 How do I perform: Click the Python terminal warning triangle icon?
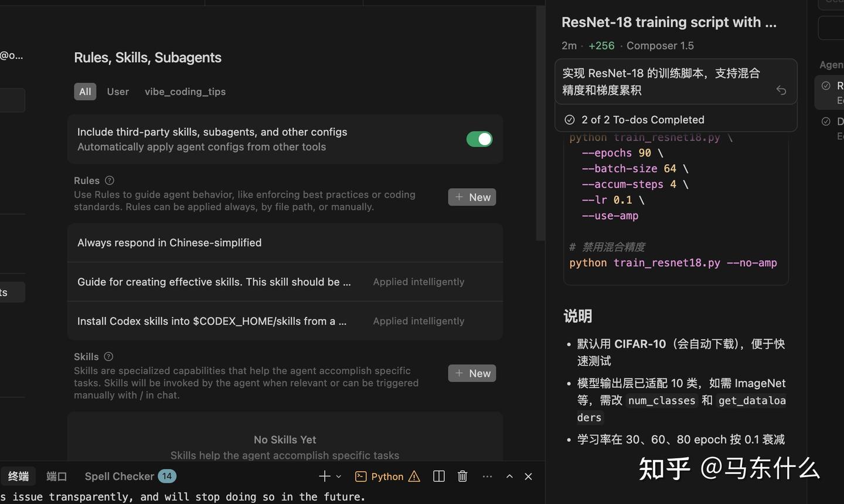[x=414, y=476]
